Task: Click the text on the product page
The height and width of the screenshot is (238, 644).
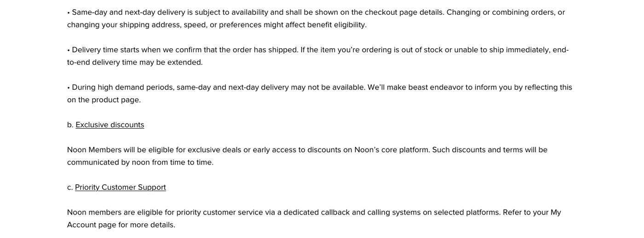Action: (104, 100)
